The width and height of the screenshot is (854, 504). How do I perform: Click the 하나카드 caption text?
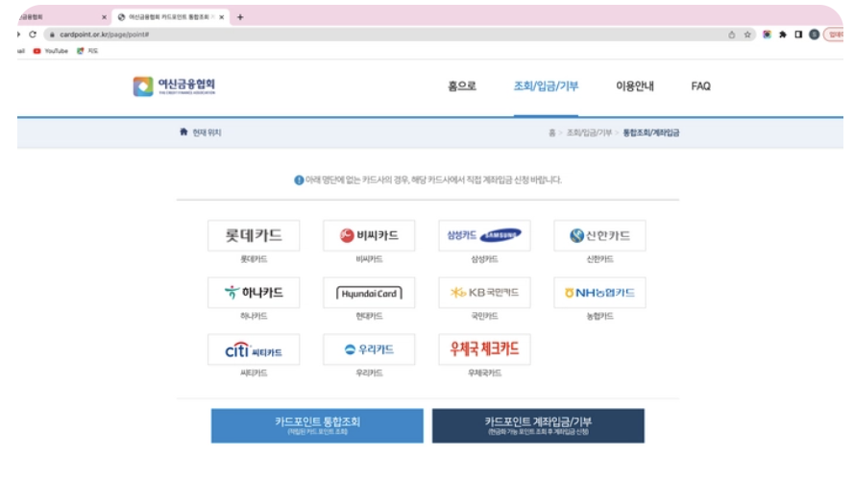point(254,316)
